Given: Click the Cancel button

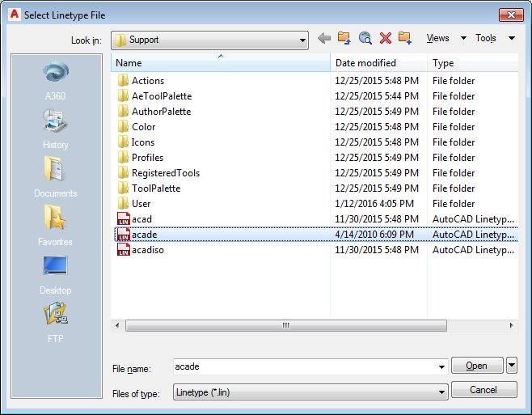Looking at the screenshot, I should click(483, 390).
